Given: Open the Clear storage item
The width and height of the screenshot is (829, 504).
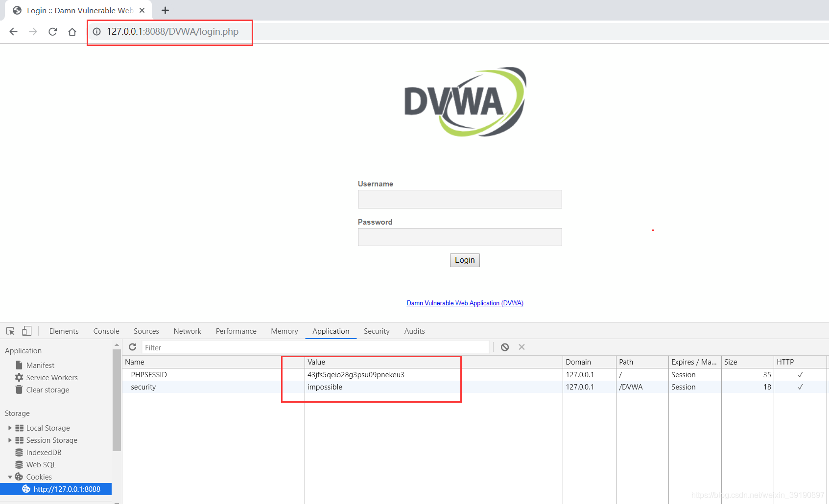Looking at the screenshot, I should click(47, 389).
